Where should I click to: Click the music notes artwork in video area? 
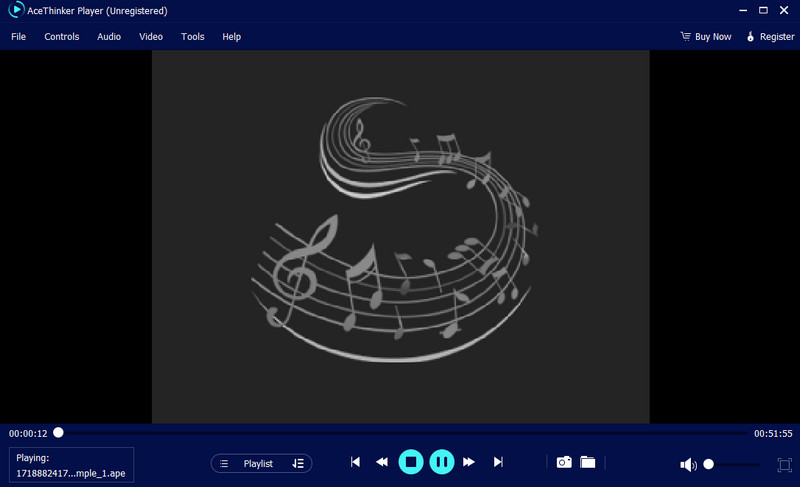394,229
